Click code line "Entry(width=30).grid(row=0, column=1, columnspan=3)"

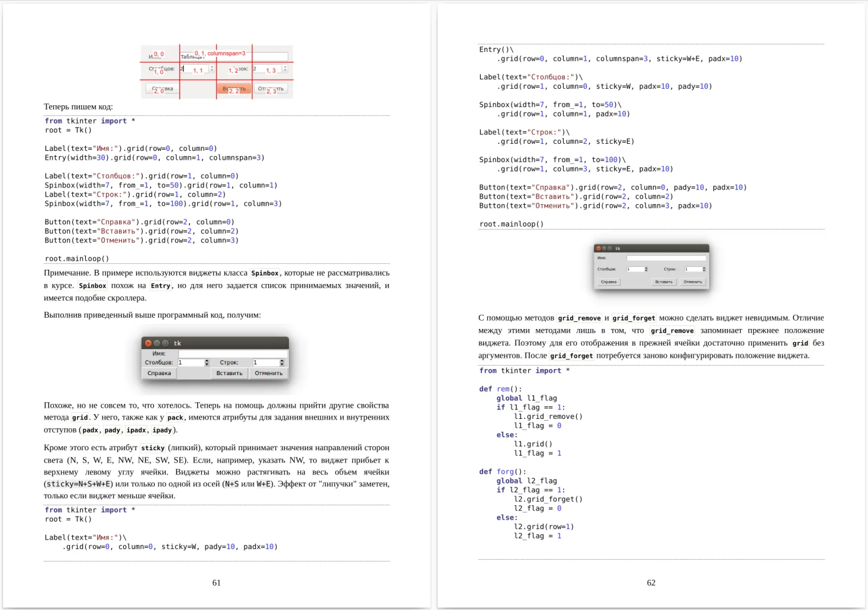tap(155, 158)
